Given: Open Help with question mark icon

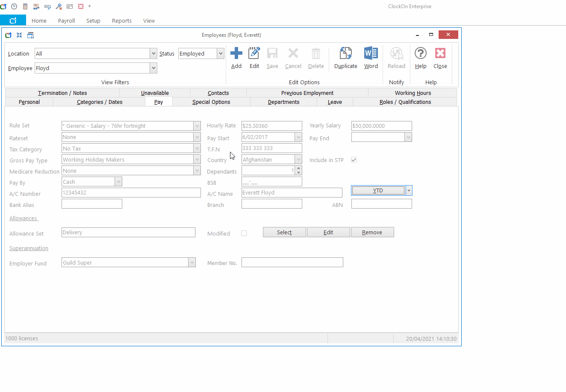Looking at the screenshot, I should pyautogui.click(x=421, y=53).
